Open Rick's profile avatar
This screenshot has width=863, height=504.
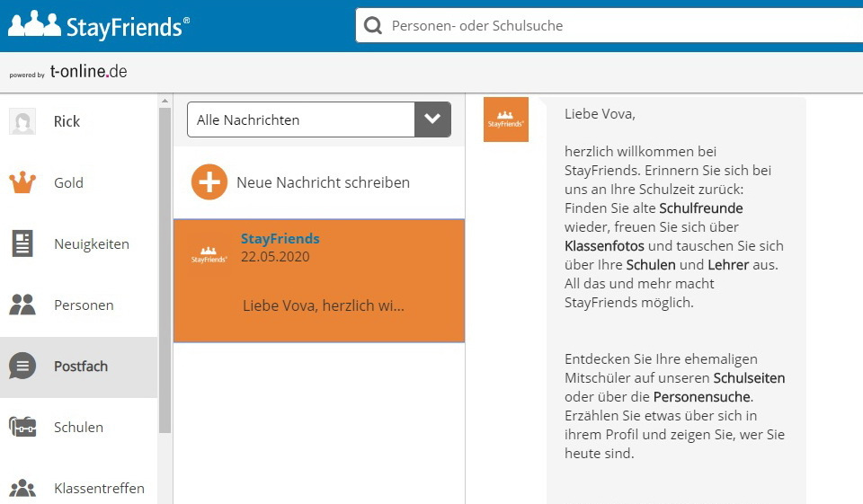pos(22,121)
